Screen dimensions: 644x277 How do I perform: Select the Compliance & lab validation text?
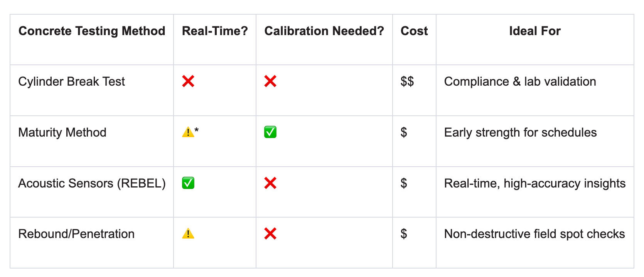[520, 81]
